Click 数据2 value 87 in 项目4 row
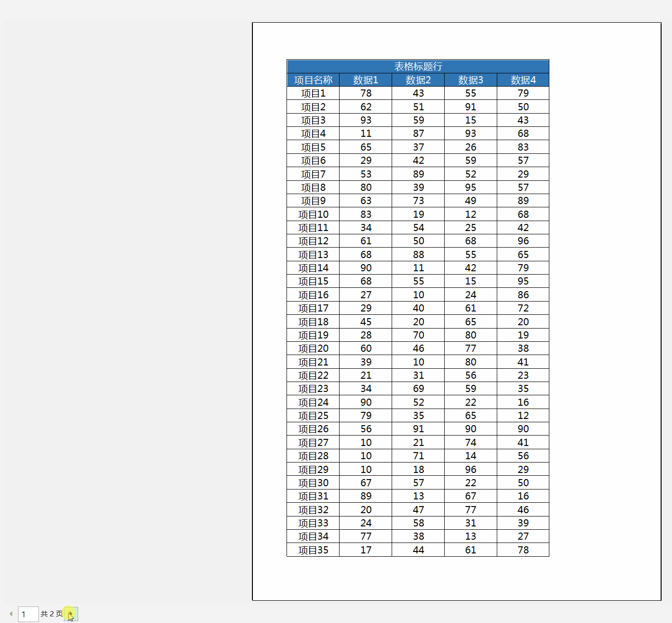 [x=418, y=133]
